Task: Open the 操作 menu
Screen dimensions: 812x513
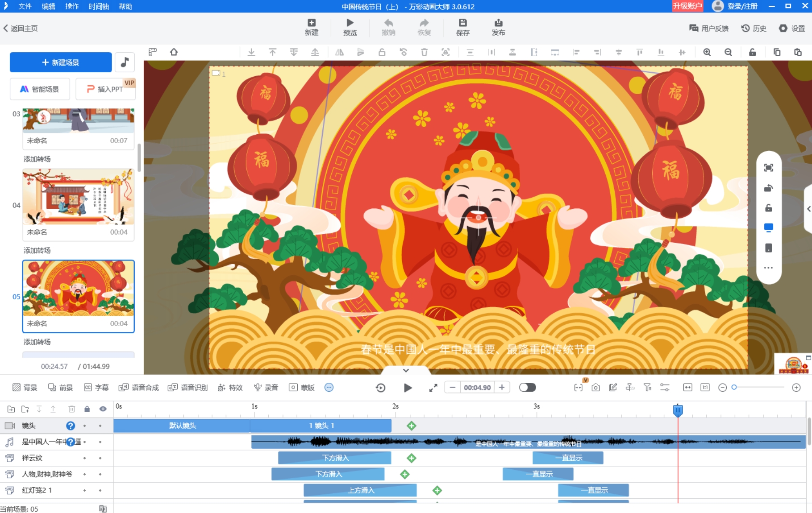Action: click(71, 6)
